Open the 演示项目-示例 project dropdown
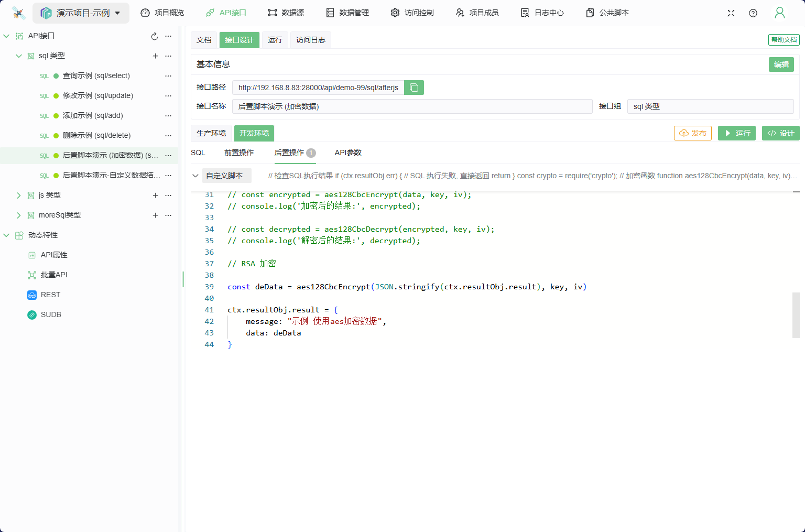Screen dimensions: 805x532 pos(81,13)
